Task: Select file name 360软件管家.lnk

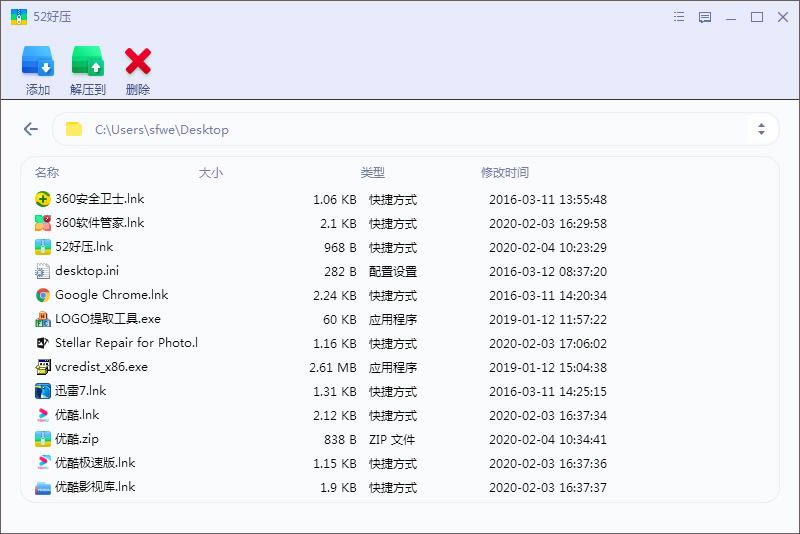Action: click(99, 223)
